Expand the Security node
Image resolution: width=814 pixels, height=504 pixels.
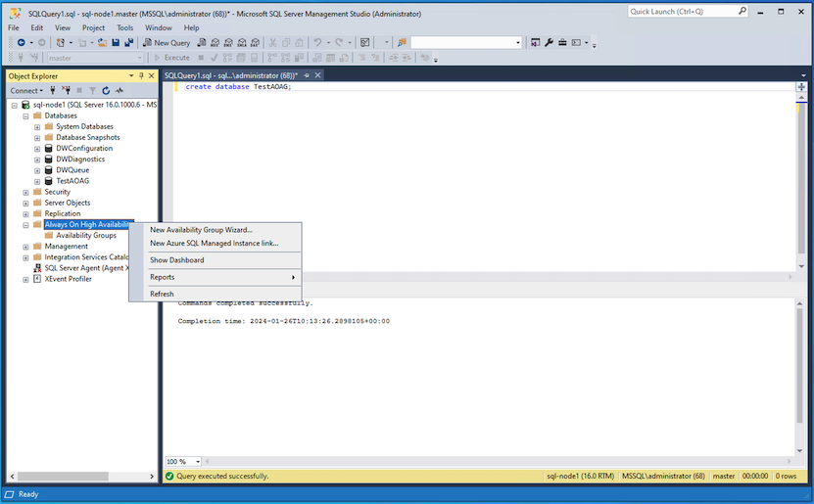coord(25,193)
